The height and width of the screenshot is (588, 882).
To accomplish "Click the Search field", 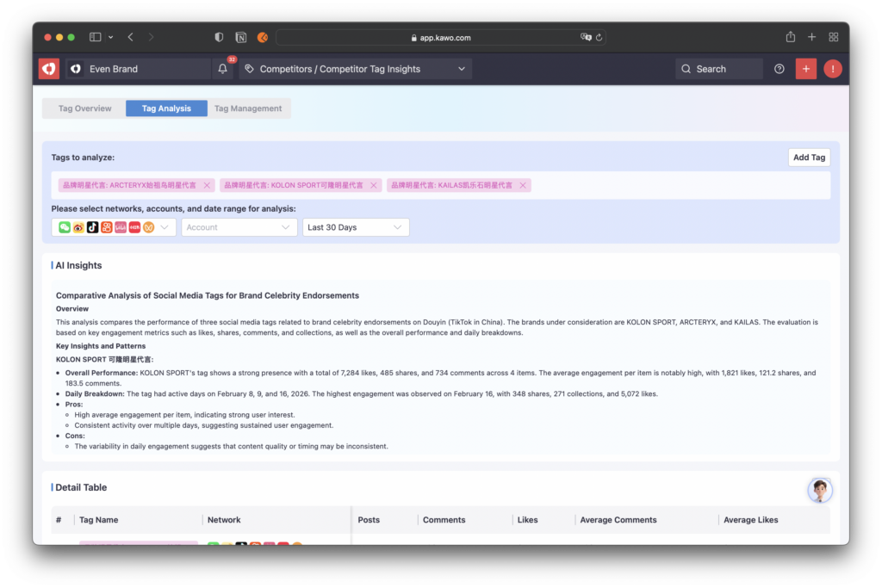I will pyautogui.click(x=719, y=69).
